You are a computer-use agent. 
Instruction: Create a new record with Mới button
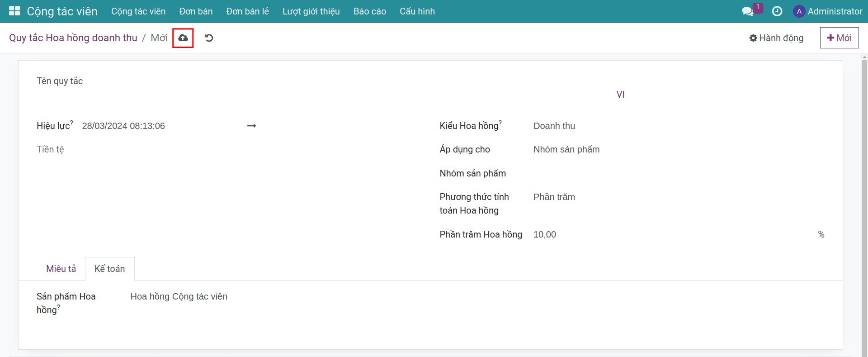[x=839, y=38]
